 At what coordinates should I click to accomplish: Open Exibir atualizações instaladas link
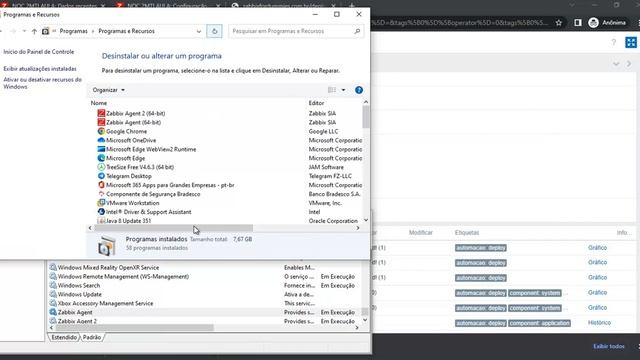(40, 69)
